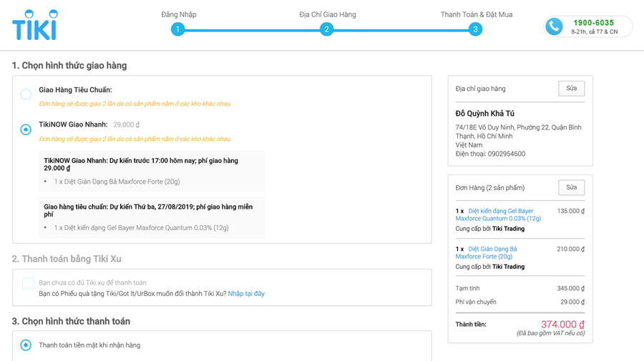Image resolution: width=644 pixels, height=361 pixels.
Task: Choose Thanh toán tiền mặt khi nhận hàng
Action: (x=26, y=345)
